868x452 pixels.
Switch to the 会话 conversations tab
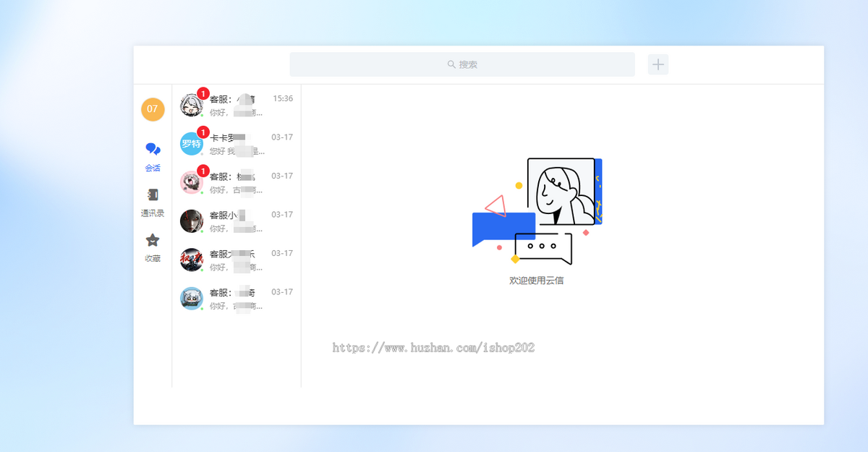(153, 157)
